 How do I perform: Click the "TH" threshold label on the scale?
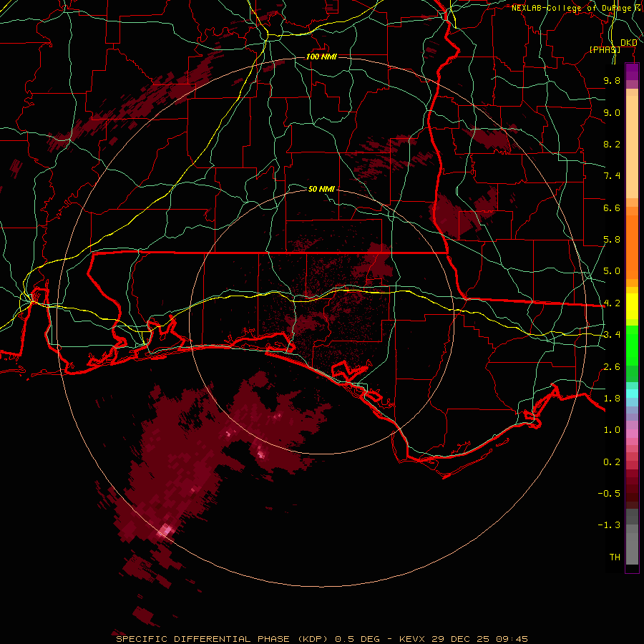click(x=615, y=557)
